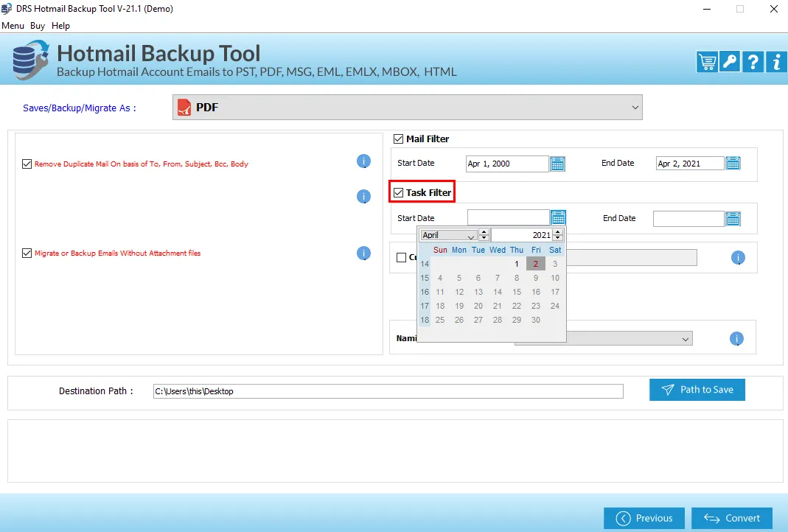Increase the year 2021 with up arrow
This screenshot has height=532, width=788.
[x=558, y=232]
